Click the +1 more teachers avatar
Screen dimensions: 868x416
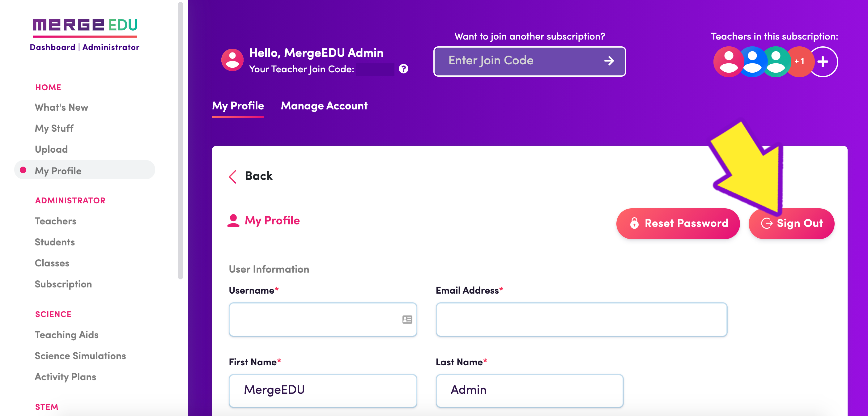[800, 62]
